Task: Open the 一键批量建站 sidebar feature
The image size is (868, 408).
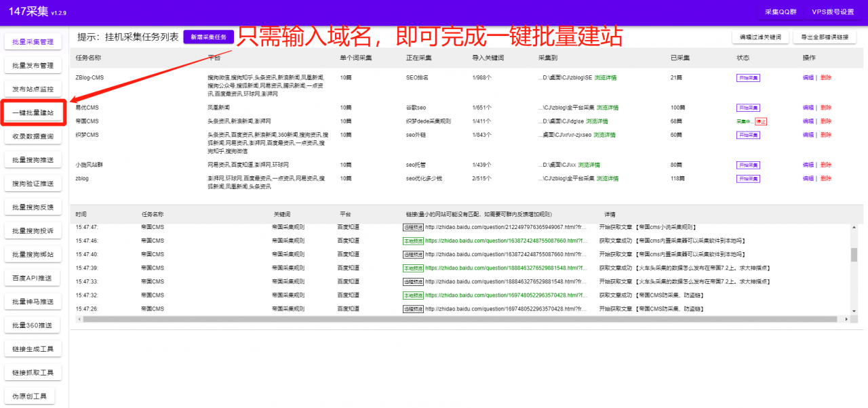Action: tap(33, 112)
